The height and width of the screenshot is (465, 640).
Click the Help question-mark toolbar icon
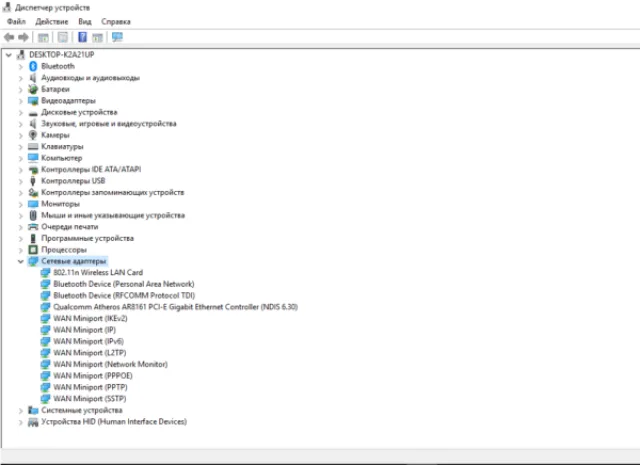click(x=82, y=38)
